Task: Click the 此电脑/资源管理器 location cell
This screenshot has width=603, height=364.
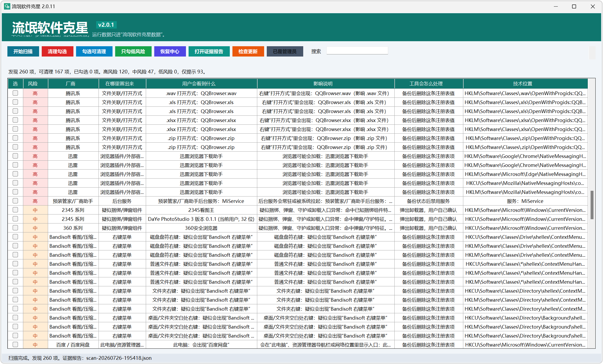Action: [122, 345]
